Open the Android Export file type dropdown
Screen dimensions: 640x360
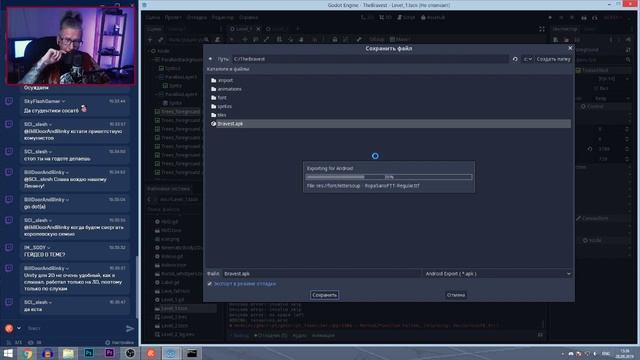pyautogui.click(x=497, y=274)
